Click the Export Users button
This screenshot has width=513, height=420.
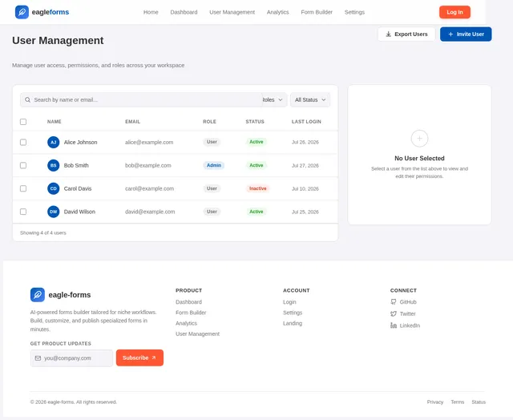point(406,34)
